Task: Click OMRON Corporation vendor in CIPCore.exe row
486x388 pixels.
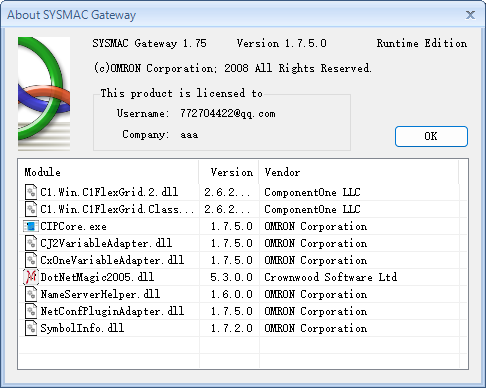Action: 316,226
